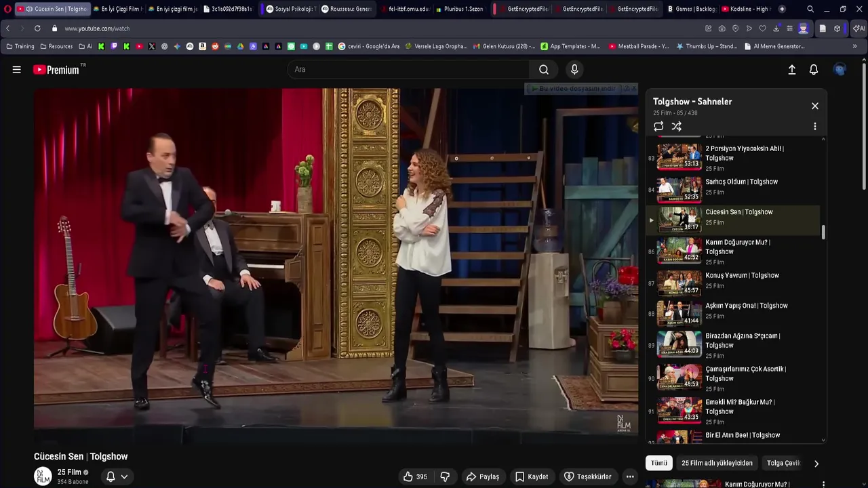The height and width of the screenshot is (488, 868).
Task: Play 'Emekli Mi? Bağkur Mu?' playlist item
Action: pos(734,410)
